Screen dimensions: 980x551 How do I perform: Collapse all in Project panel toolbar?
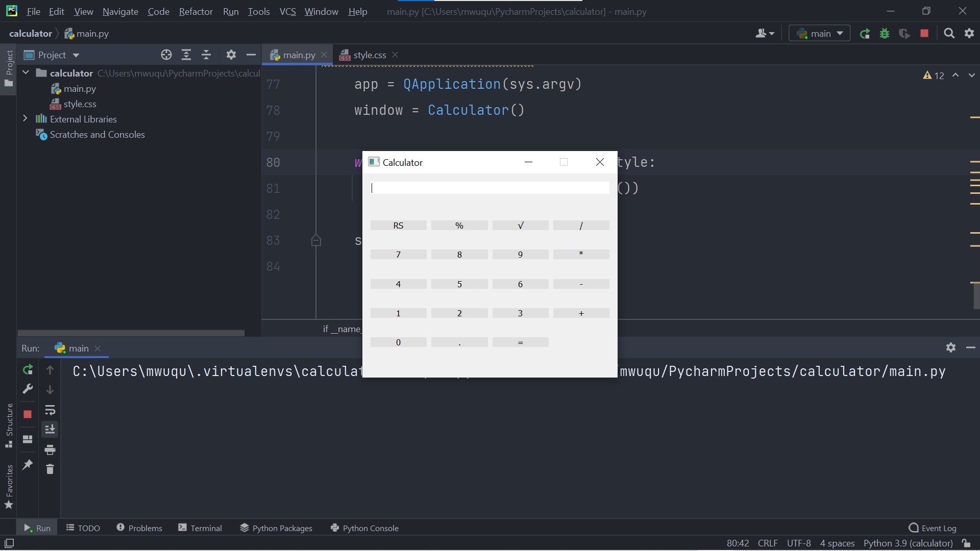click(x=206, y=55)
